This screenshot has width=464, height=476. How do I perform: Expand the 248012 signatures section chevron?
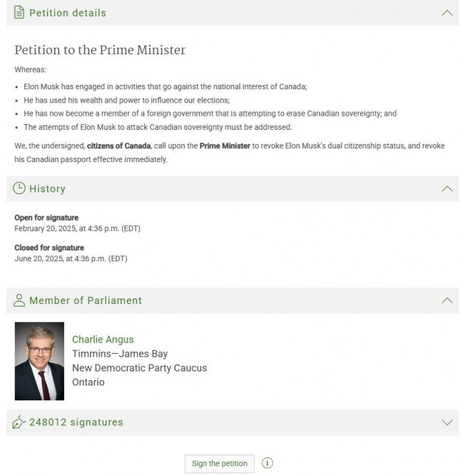click(447, 422)
